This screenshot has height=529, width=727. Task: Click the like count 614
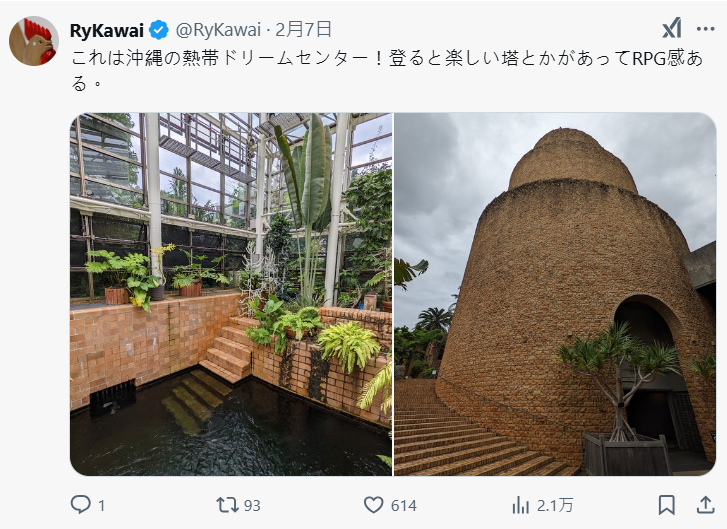coord(403,505)
